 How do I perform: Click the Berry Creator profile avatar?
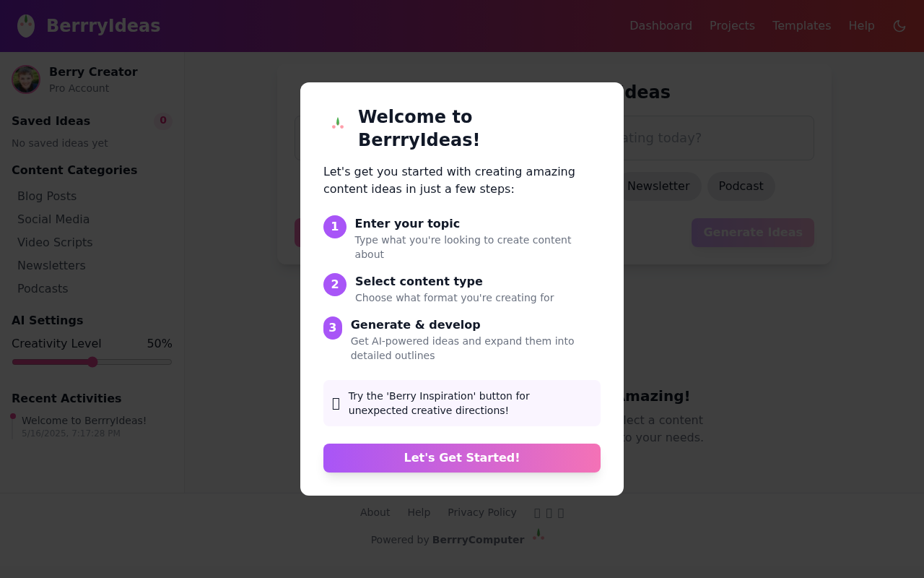coord(26,79)
